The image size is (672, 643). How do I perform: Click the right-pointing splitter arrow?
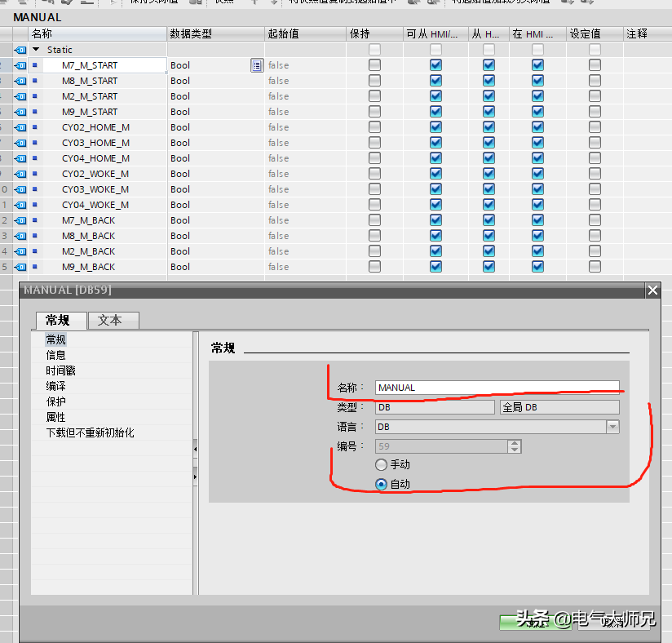[195, 475]
